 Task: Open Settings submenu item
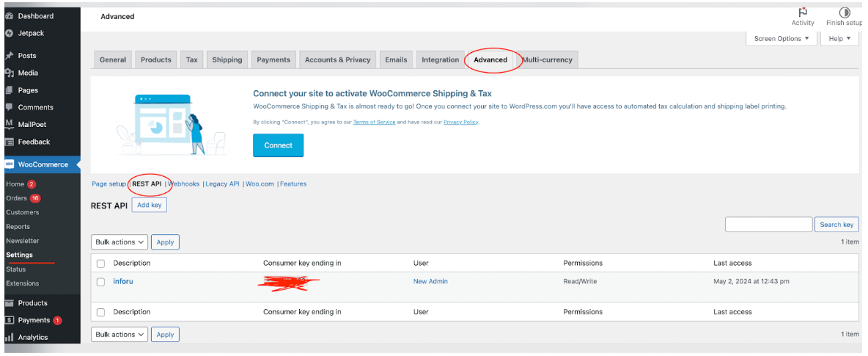(x=19, y=255)
